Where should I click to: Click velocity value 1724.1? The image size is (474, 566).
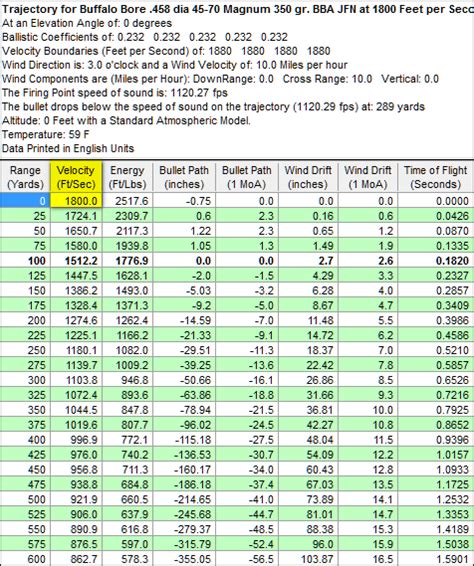pos(76,216)
